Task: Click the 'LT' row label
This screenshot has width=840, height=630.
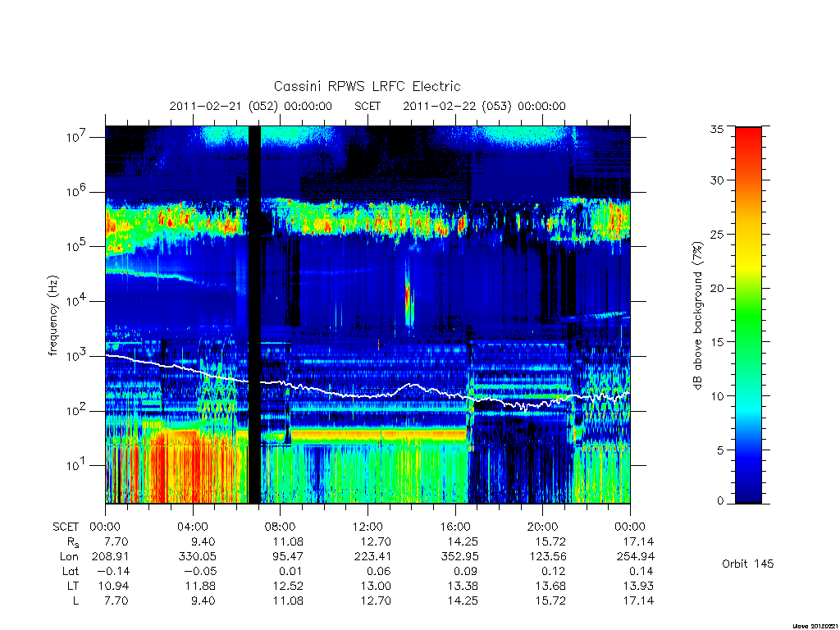Action: click(73, 586)
